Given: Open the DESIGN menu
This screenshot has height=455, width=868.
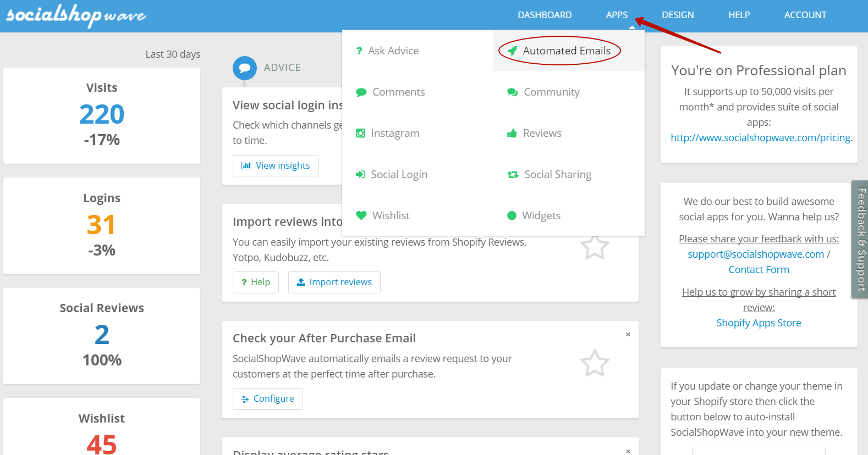Looking at the screenshot, I should (678, 15).
